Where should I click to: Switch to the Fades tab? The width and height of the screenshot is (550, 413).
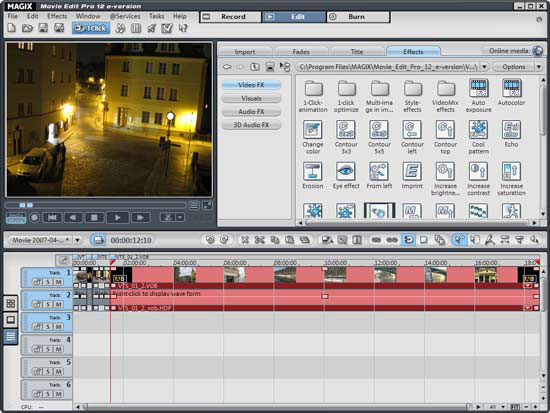[x=301, y=52]
